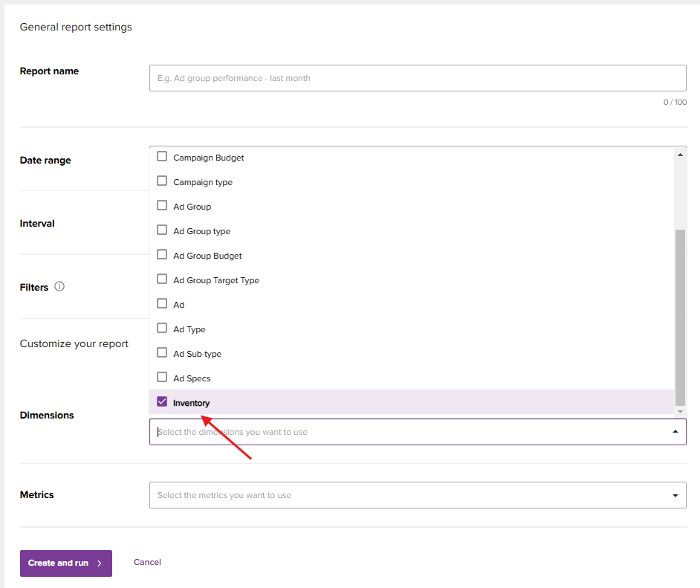Tick Ad Group Target Type checkbox
This screenshot has width=700, height=588.
(162, 279)
